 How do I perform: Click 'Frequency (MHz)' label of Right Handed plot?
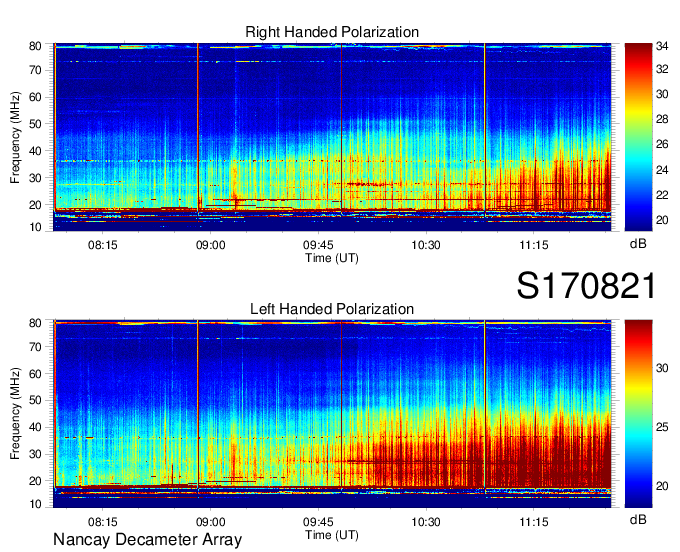(15, 137)
